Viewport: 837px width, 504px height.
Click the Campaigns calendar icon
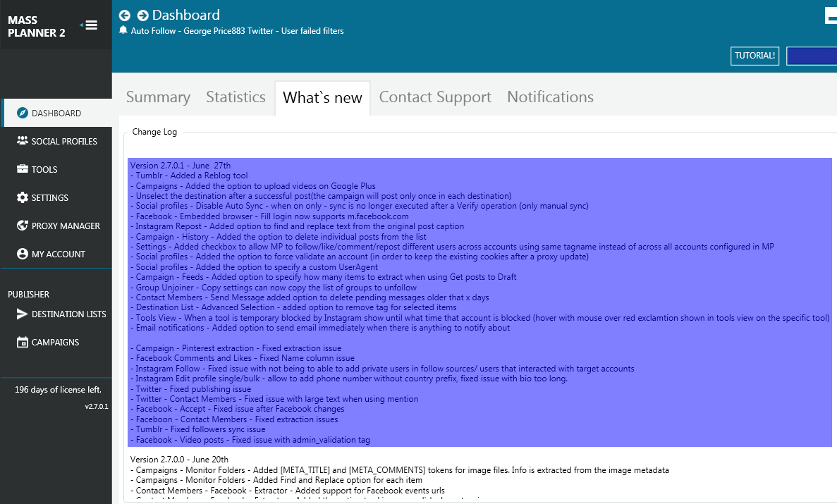[x=22, y=343]
